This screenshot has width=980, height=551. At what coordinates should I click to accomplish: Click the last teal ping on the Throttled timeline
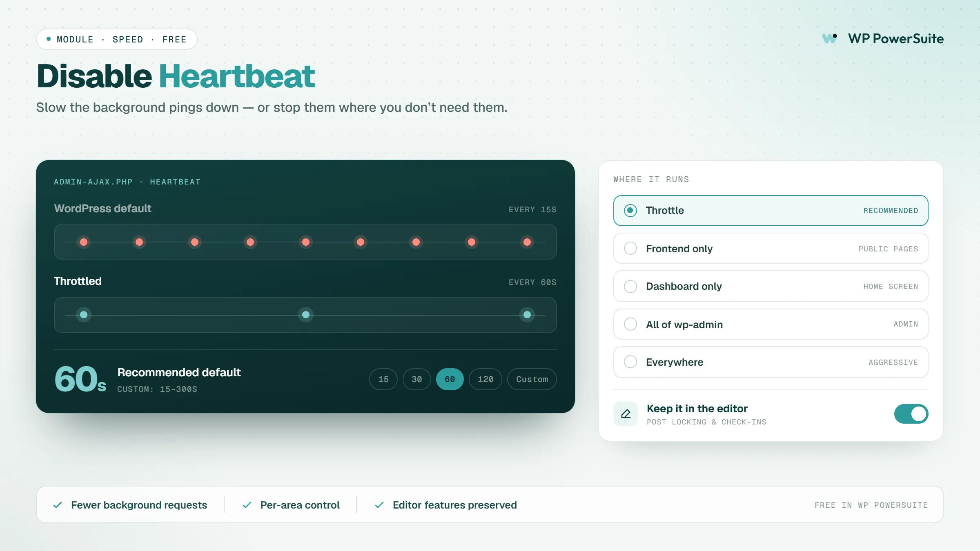click(527, 315)
